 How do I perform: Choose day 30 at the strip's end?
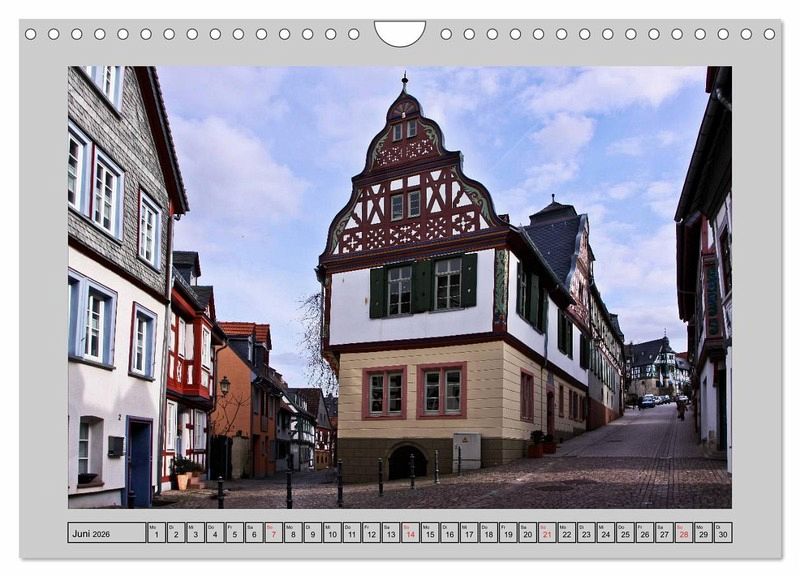tap(722, 532)
